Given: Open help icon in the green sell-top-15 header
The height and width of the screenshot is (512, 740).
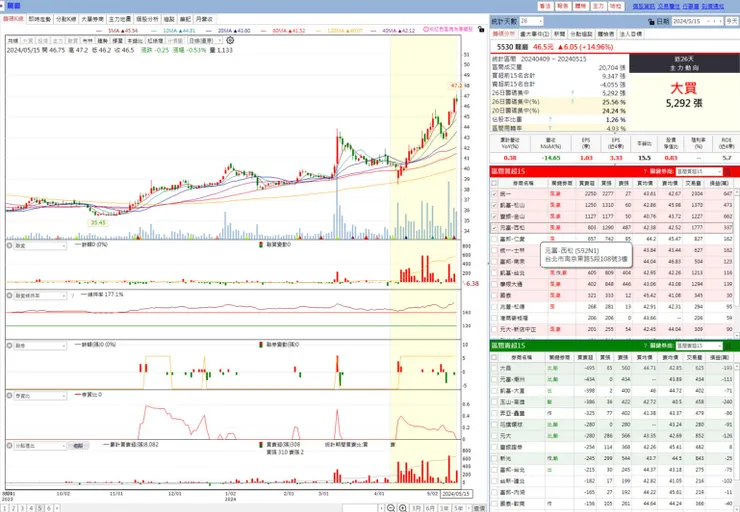Looking at the screenshot, I should pyautogui.click(x=645, y=346).
